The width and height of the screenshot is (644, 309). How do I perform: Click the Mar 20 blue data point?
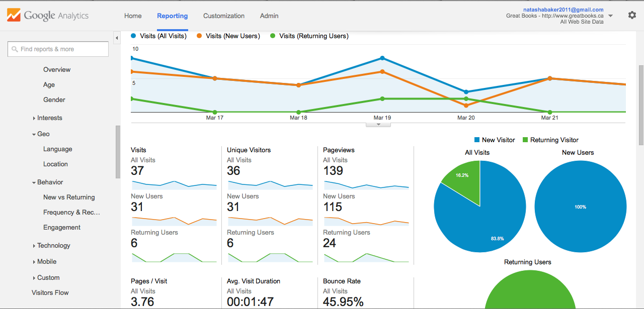pos(466,92)
